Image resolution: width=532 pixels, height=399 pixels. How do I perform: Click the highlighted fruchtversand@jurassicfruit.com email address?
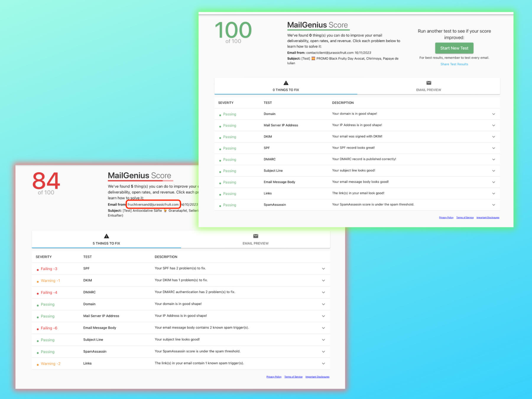(x=153, y=205)
